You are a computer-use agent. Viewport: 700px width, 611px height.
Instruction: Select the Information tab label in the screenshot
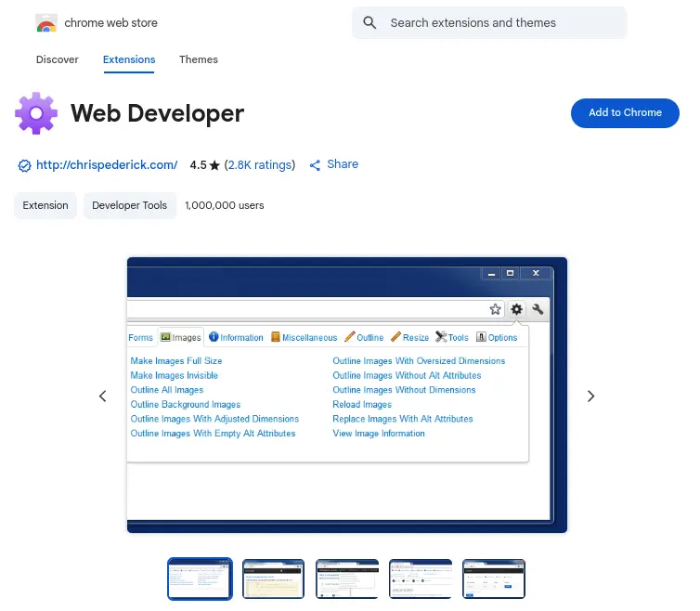pos(241,338)
